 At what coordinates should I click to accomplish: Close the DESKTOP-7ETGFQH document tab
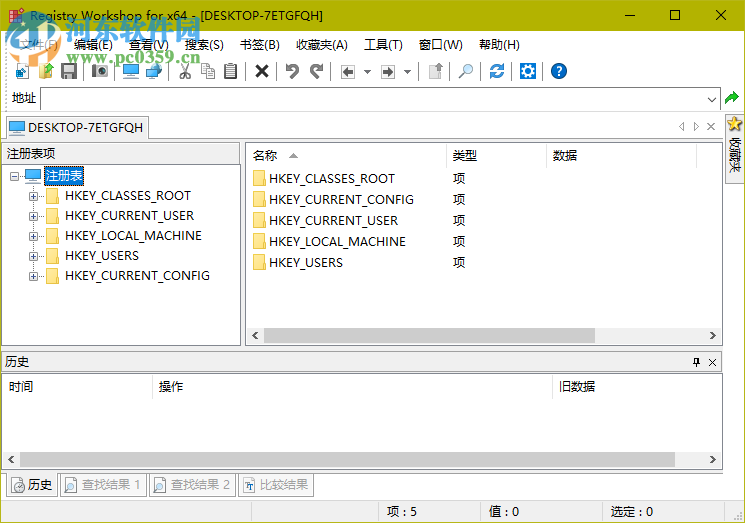[711, 126]
